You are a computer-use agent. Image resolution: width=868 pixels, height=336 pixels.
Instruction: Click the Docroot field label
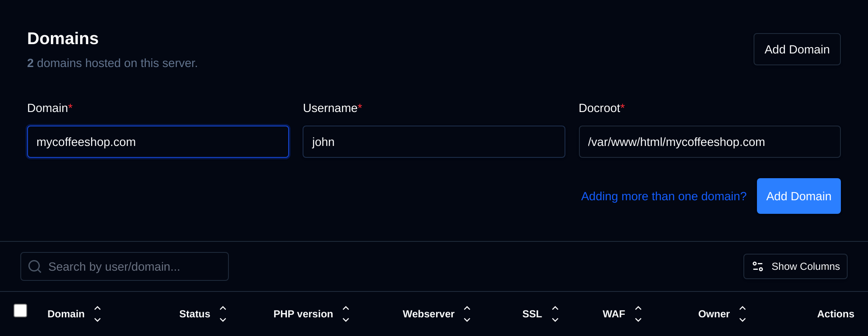pos(601,108)
